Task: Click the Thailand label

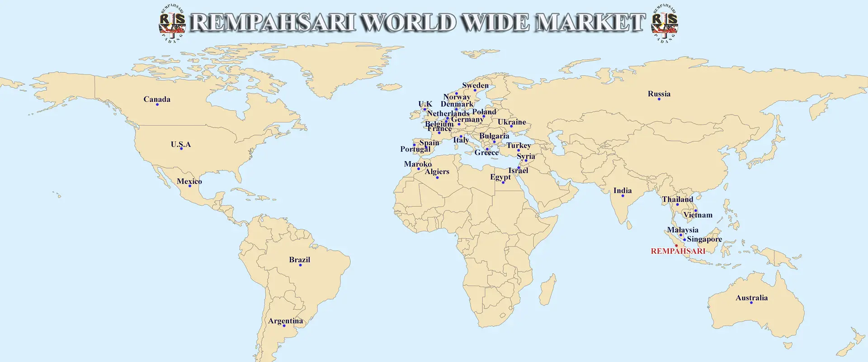Action: click(x=677, y=199)
